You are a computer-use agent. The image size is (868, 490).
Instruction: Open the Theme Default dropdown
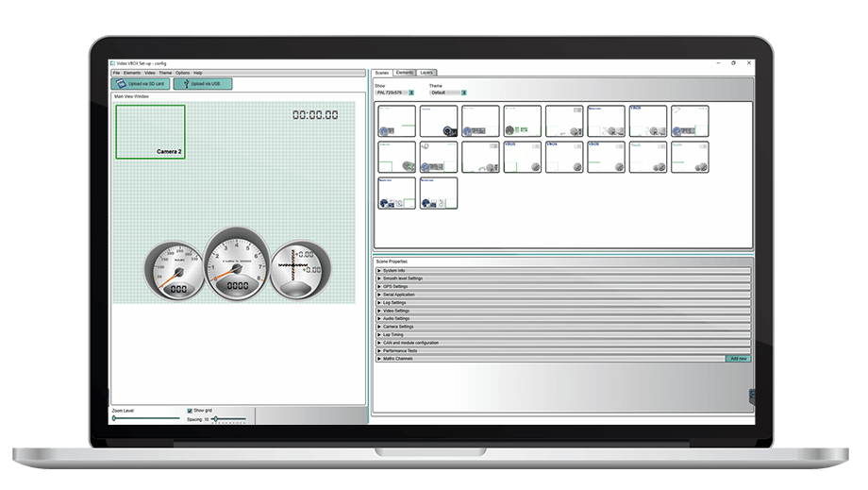tap(464, 93)
